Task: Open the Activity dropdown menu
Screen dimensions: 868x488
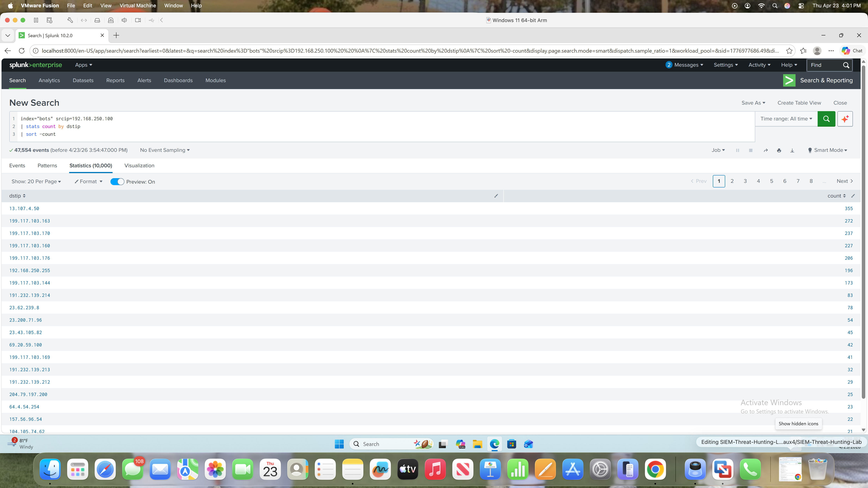Action: (759, 65)
